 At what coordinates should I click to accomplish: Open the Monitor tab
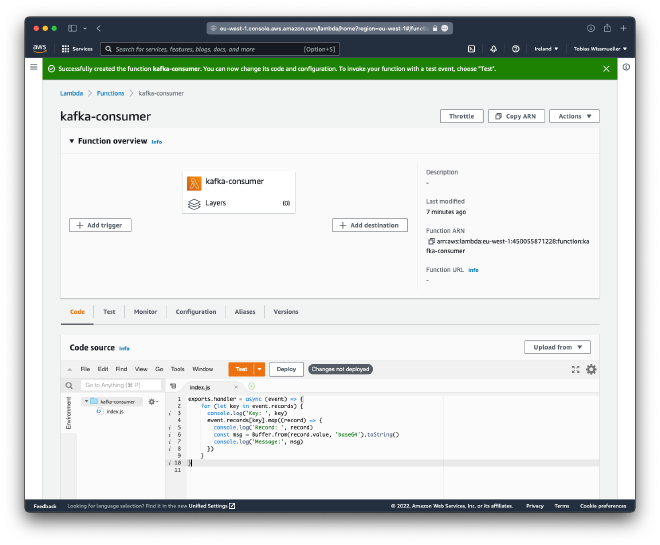click(145, 312)
